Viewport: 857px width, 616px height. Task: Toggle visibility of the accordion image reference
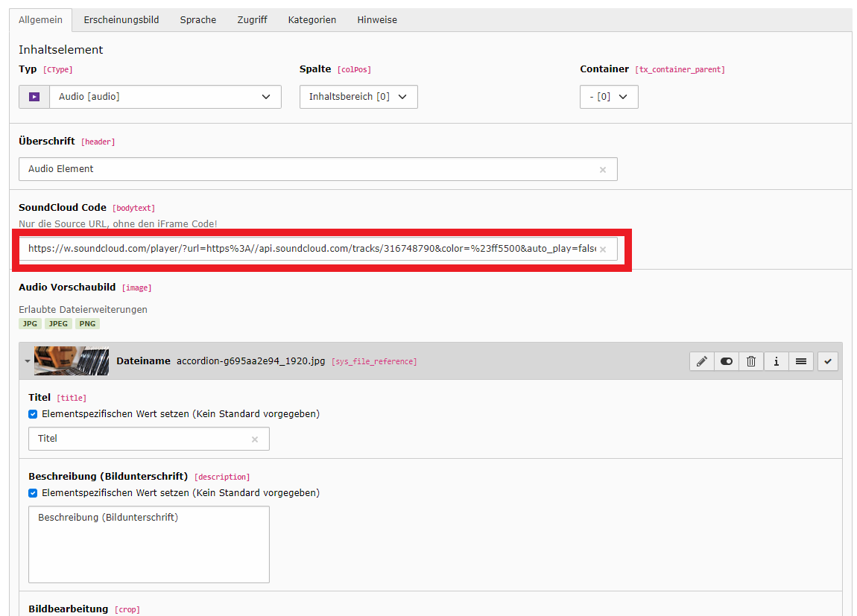(x=727, y=361)
